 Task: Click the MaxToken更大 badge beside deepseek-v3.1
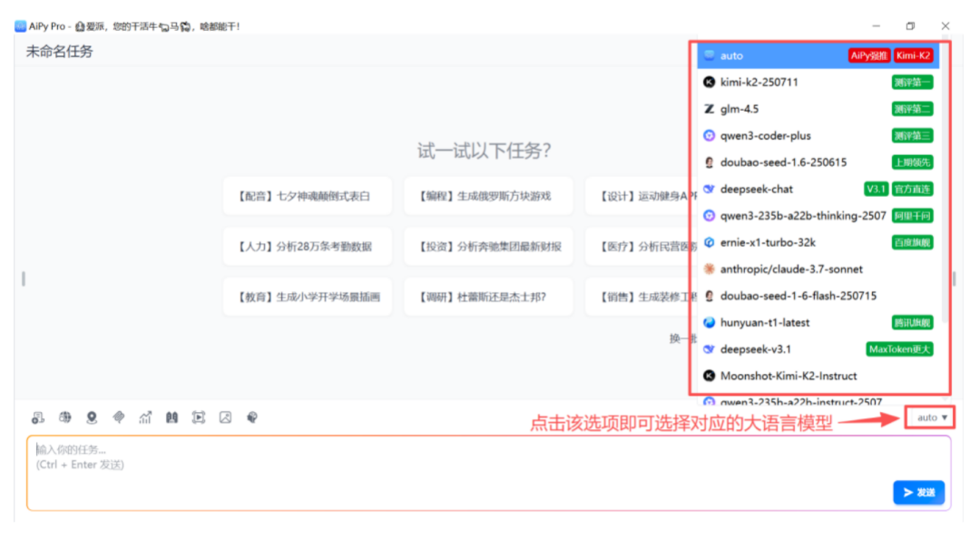[x=899, y=349]
